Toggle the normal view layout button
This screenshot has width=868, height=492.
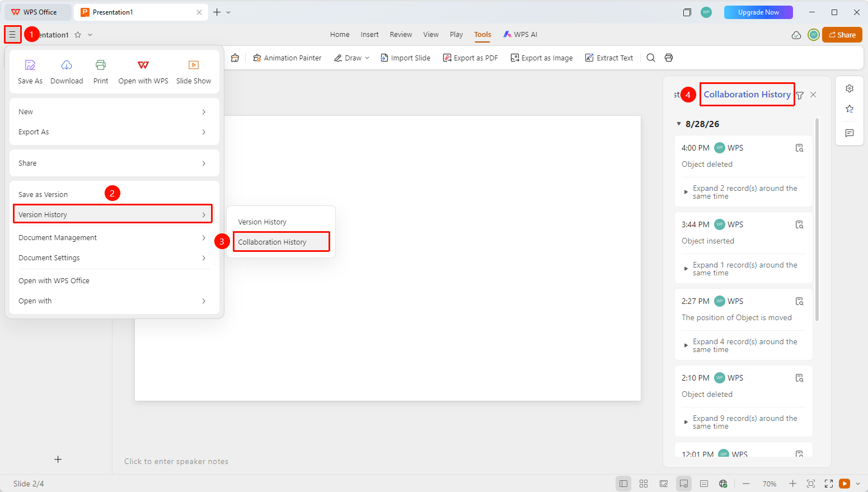pyautogui.click(x=623, y=484)
